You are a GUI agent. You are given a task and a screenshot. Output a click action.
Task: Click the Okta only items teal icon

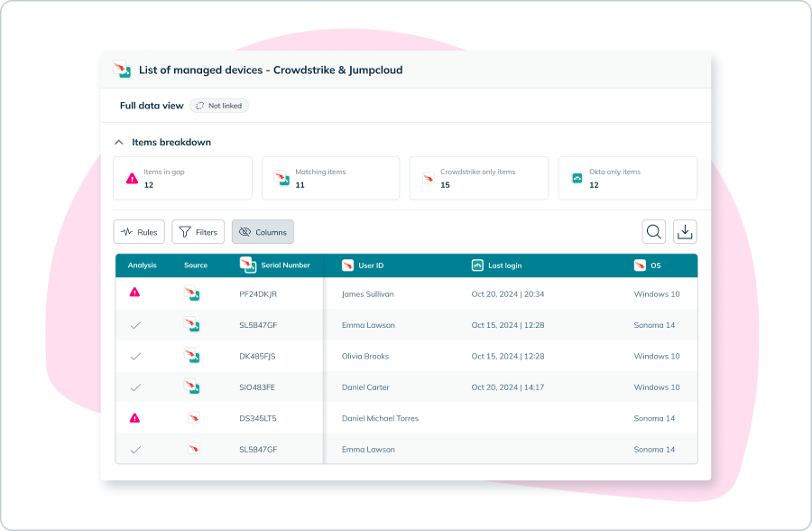(x=577, y=179)
